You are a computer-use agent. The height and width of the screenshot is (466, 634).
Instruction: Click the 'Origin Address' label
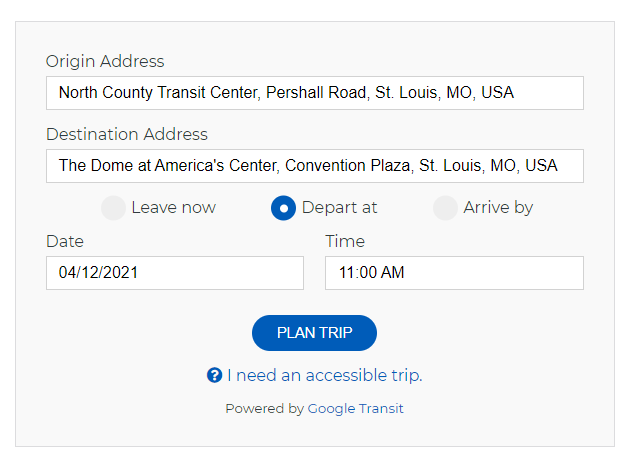105,62
